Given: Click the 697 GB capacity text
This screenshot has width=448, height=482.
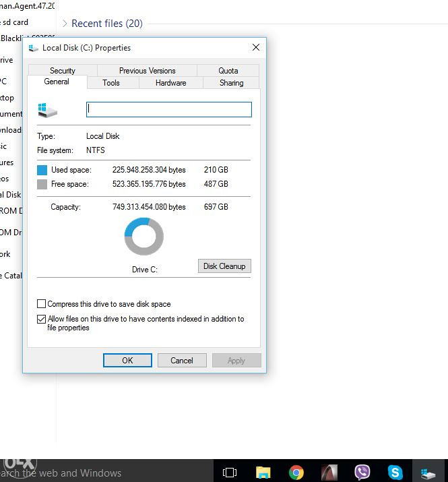Looking at the screenshot, I should coord(216,206).
